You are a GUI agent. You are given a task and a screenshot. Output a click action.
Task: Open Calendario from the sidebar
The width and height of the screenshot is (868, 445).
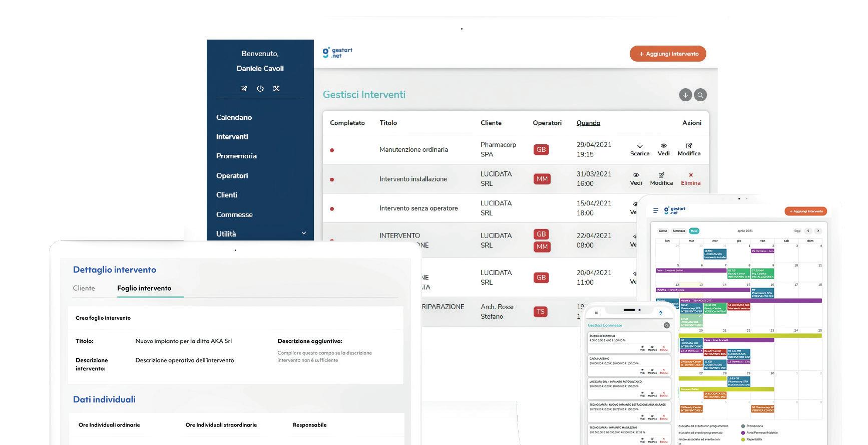pyautogui.click(x=234, y=117)
